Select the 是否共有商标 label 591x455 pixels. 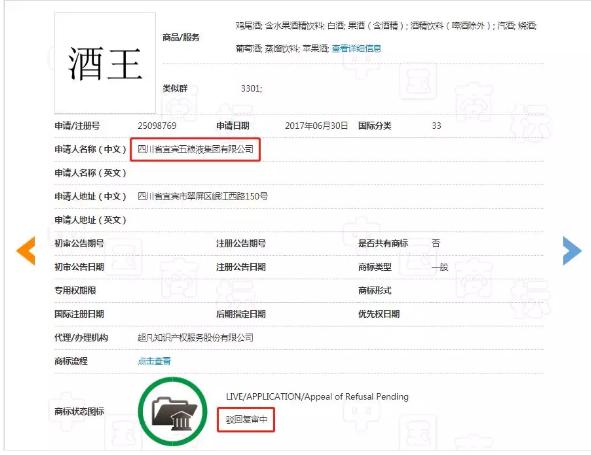tap(383, 243)
